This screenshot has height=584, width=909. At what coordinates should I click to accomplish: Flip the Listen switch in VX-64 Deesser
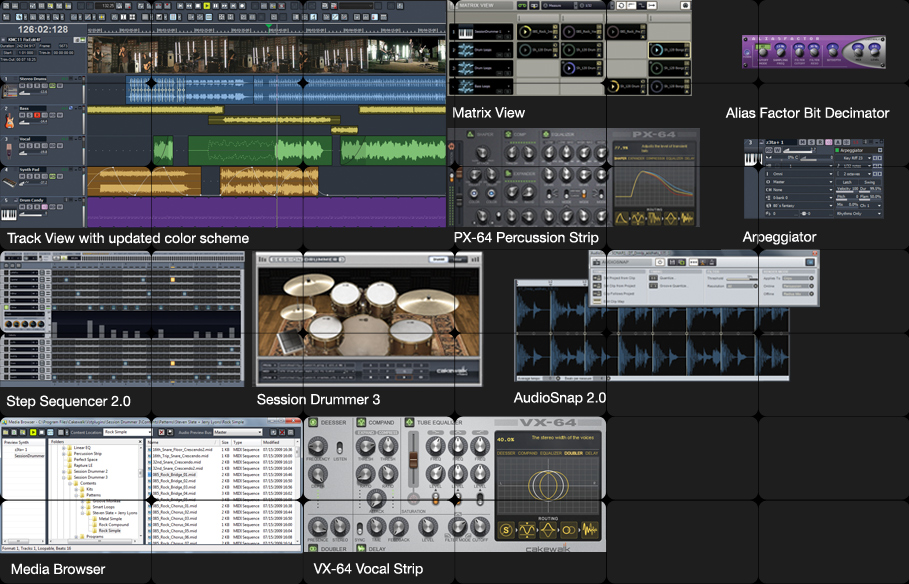pos(340,448)
